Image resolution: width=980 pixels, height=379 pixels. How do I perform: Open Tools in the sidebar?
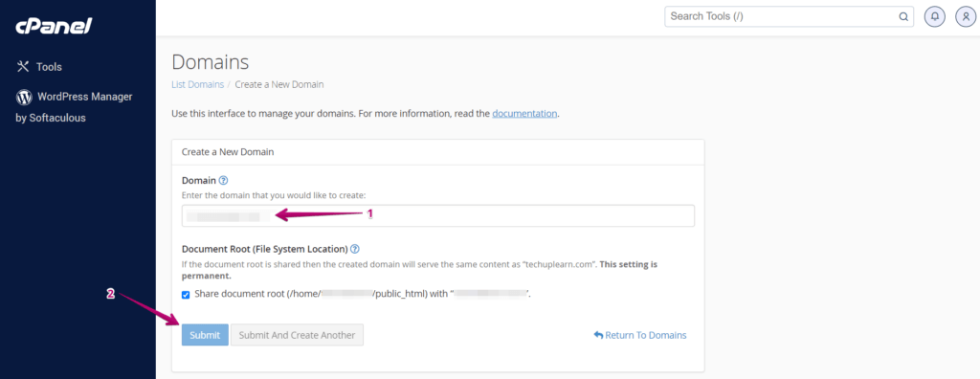(x=38, y=67)
